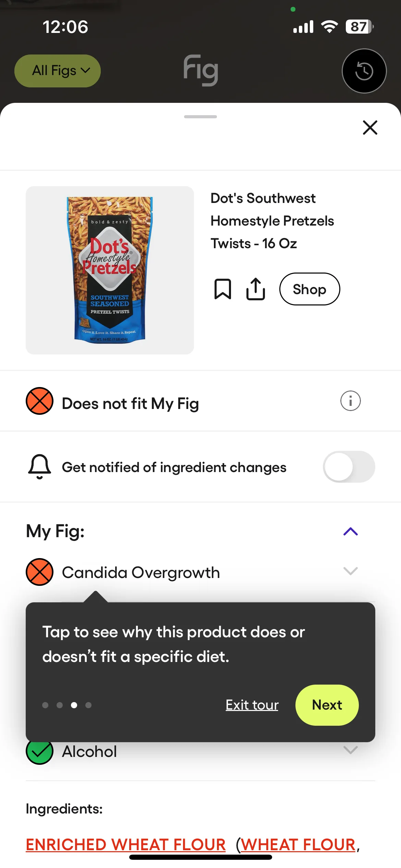Enable ingredient change notifications toggle

(x=349, y=467)
